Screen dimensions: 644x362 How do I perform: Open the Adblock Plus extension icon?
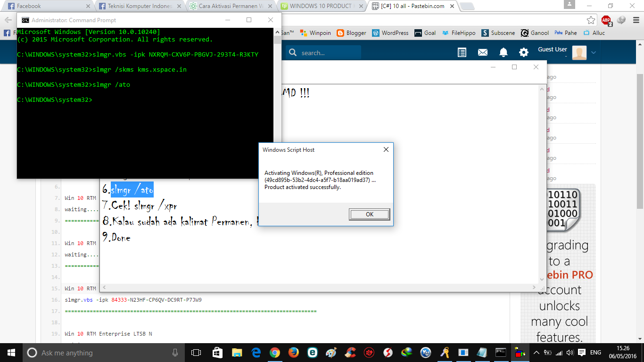pos(606,20)
